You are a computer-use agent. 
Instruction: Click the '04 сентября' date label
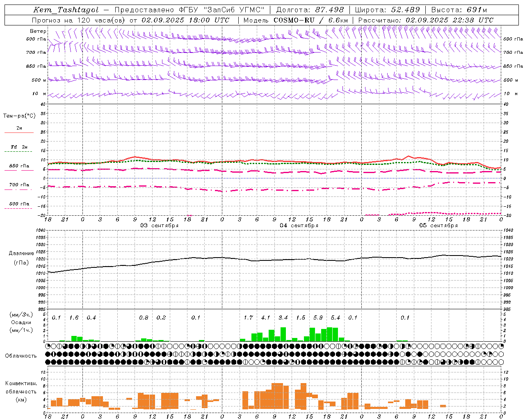pos(299,225)
